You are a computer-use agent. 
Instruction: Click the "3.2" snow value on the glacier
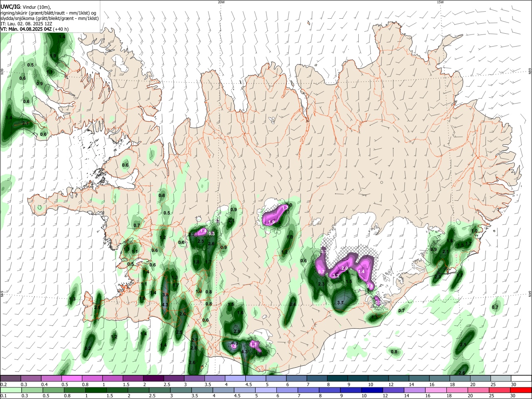(x=336, y=276)
